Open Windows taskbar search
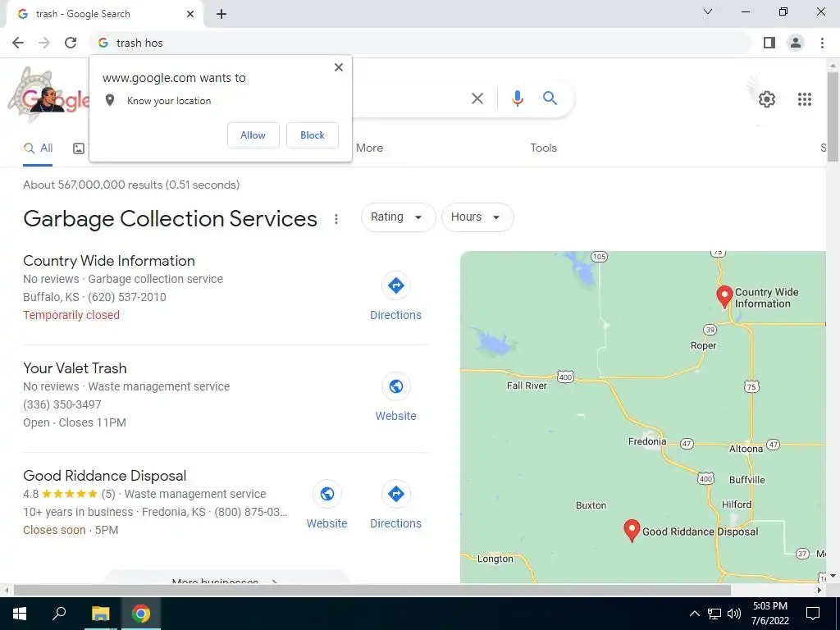Image resolution: width=840 pixels, height=630 pixels. pyautogui.click(x=59, y=614)
